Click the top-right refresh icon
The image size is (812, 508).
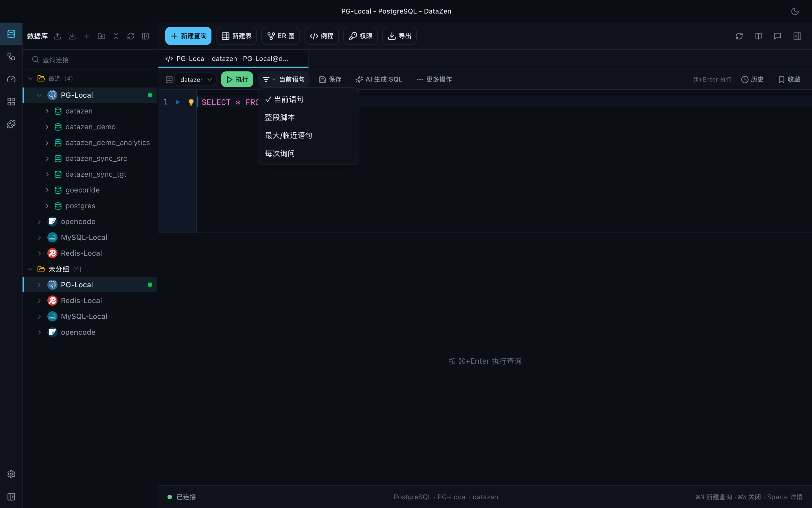pos(739,36)
